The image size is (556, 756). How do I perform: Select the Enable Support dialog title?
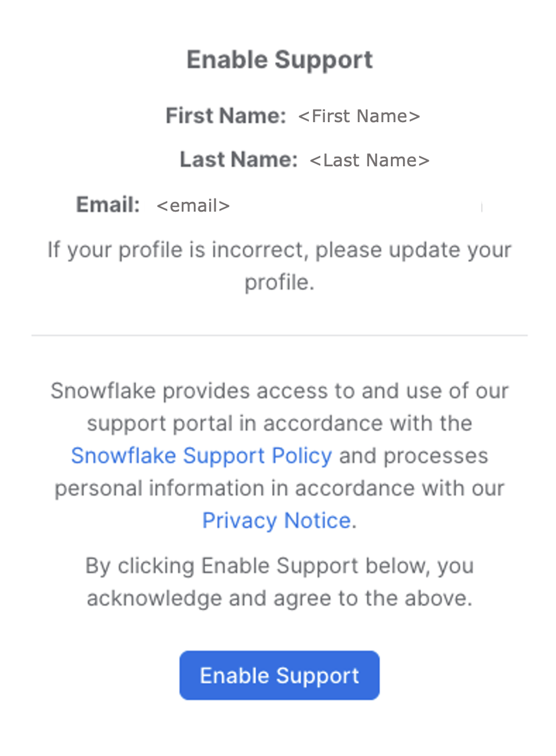(279, 59)
